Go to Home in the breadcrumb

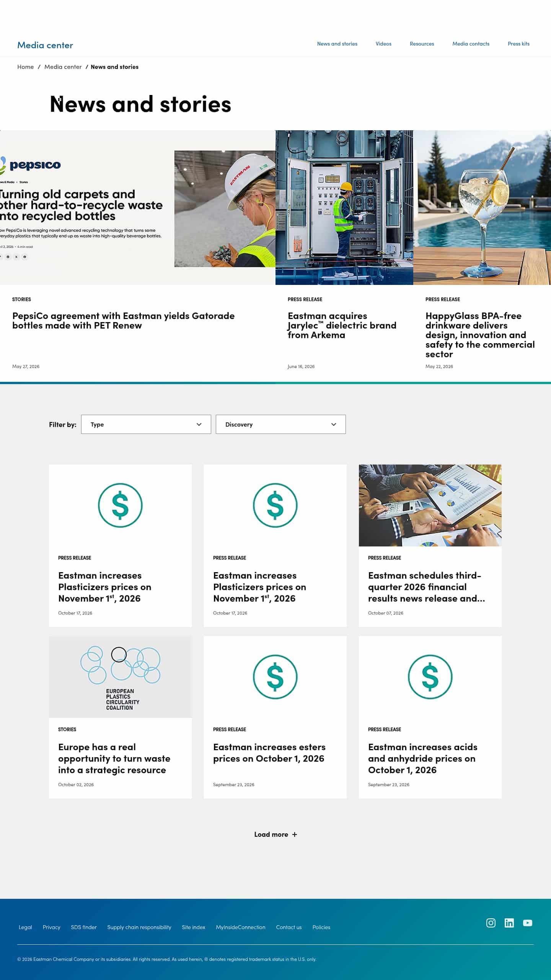26,67
